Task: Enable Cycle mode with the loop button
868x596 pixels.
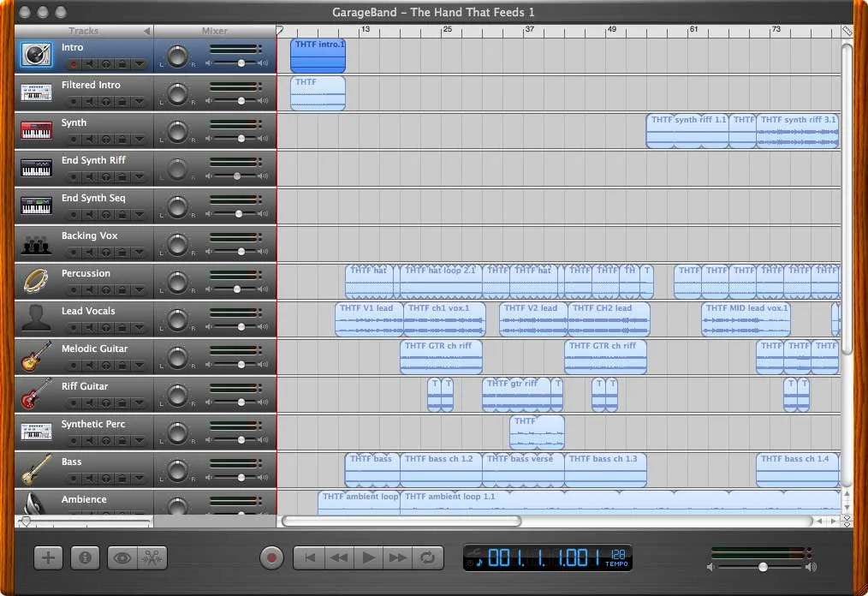Action: [427, 557]
